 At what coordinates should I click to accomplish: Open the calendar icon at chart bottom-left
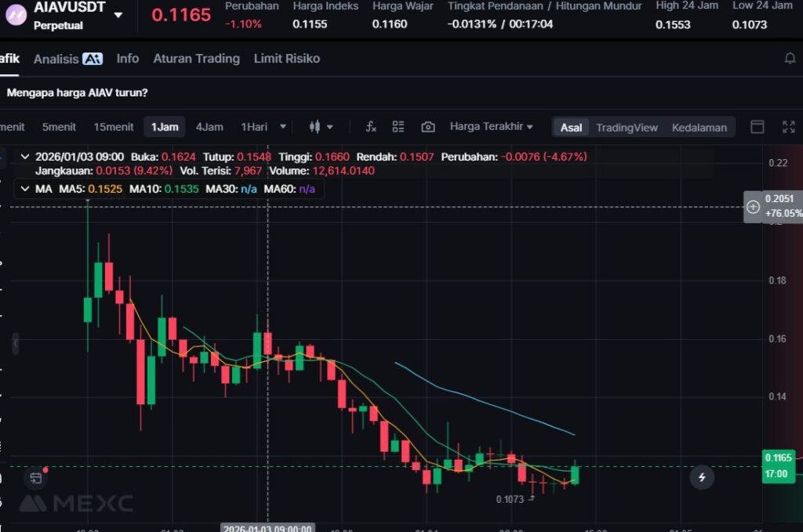[35, 477]
